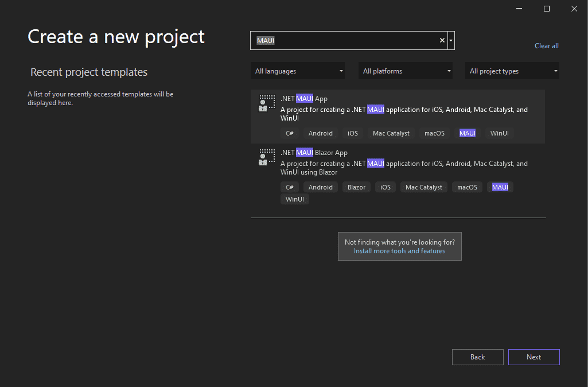Click the Android tag under .NET MAUI Blazor App
The image size is (588, 387).
point(320,187)
